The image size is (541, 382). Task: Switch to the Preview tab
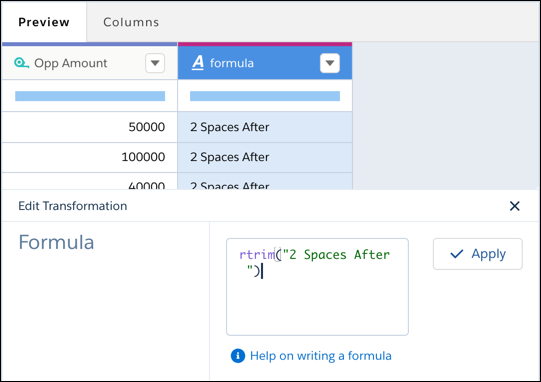tap(44, 22)
